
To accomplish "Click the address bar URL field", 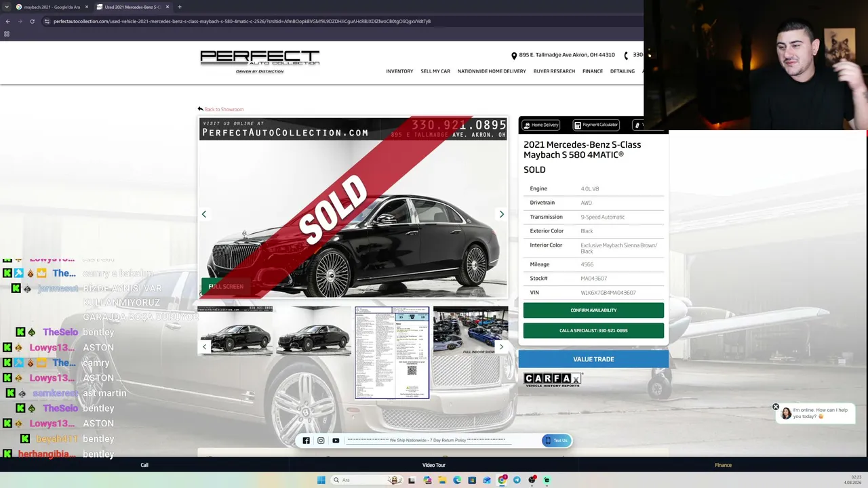I will pyautogui.click(x=242, y=21).
